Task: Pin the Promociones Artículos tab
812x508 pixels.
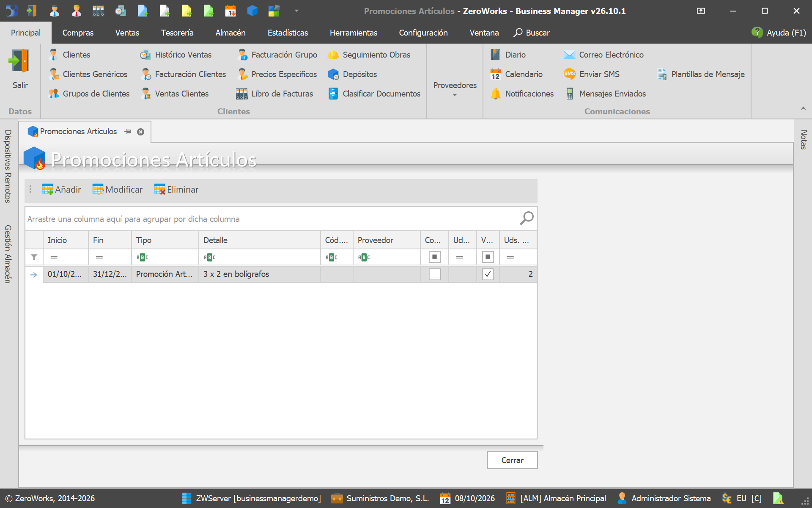Action: 128,132
